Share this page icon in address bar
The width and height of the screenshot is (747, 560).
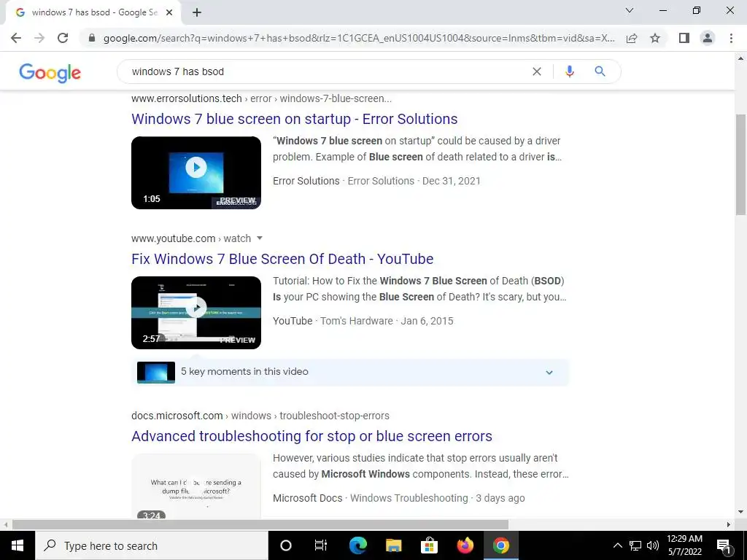pos(632,38)
